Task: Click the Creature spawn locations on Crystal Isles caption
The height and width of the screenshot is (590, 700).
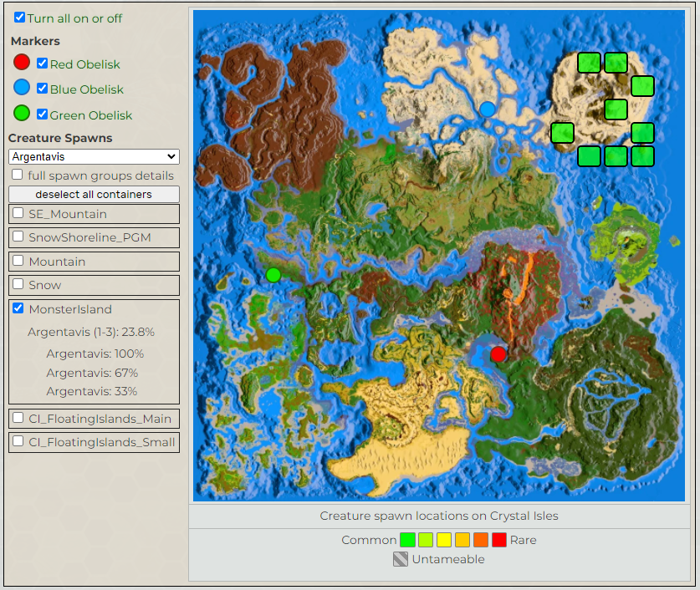Action: 439,516
